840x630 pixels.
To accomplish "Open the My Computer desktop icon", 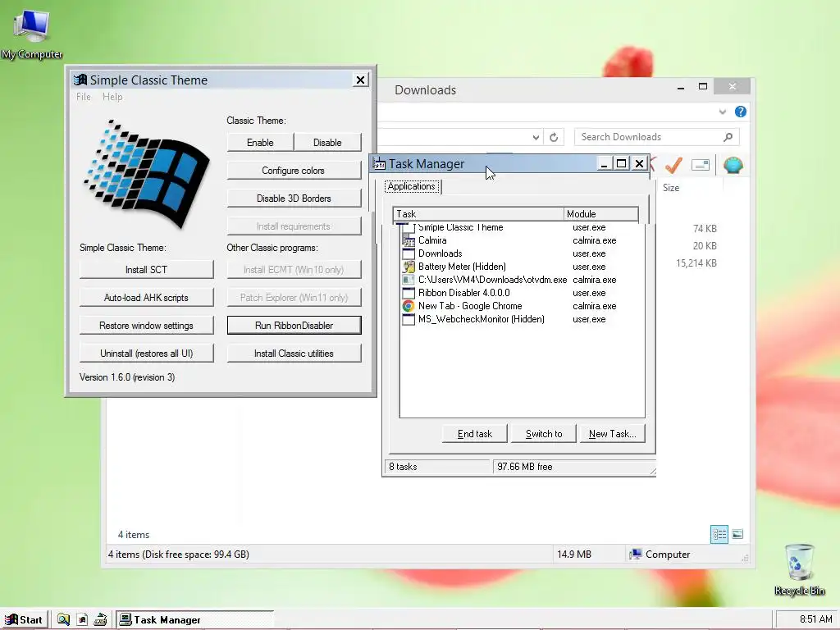I will tap(32, 34).
